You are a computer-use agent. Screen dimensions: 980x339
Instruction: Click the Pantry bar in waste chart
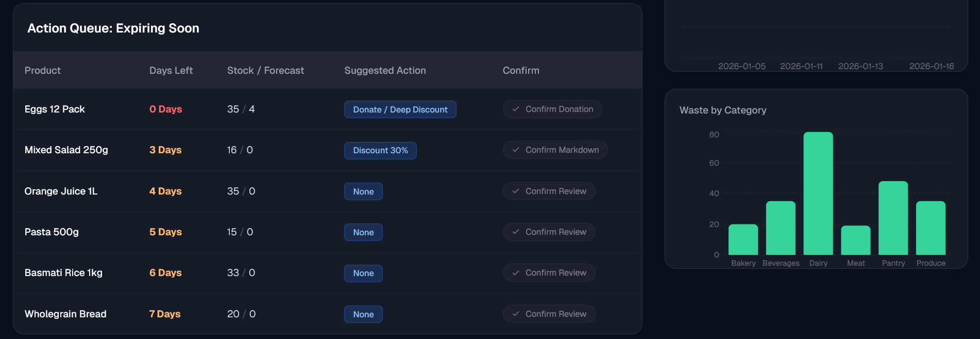893,218
